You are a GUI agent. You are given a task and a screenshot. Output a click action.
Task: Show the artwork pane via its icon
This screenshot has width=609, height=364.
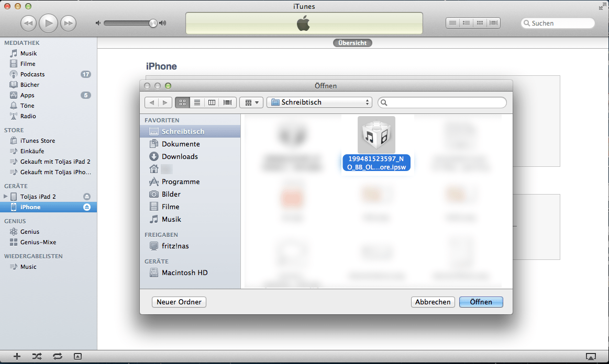(77, 356)
